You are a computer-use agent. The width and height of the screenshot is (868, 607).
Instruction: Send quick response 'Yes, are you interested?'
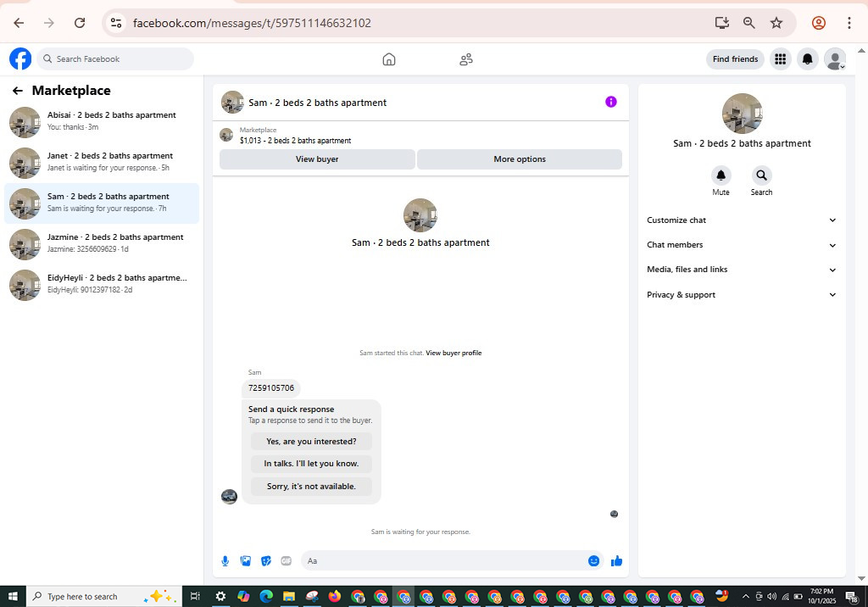click(x=311, y=442)
